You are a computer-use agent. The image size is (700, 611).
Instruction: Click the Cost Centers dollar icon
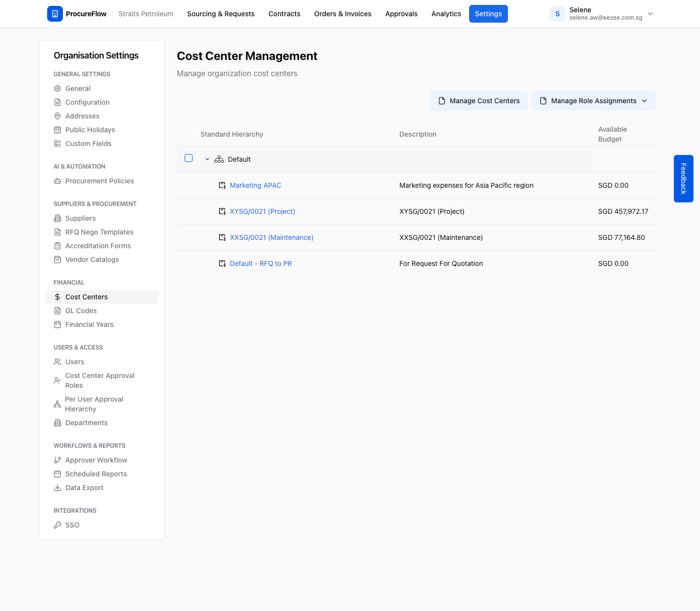tap(57, 297)
